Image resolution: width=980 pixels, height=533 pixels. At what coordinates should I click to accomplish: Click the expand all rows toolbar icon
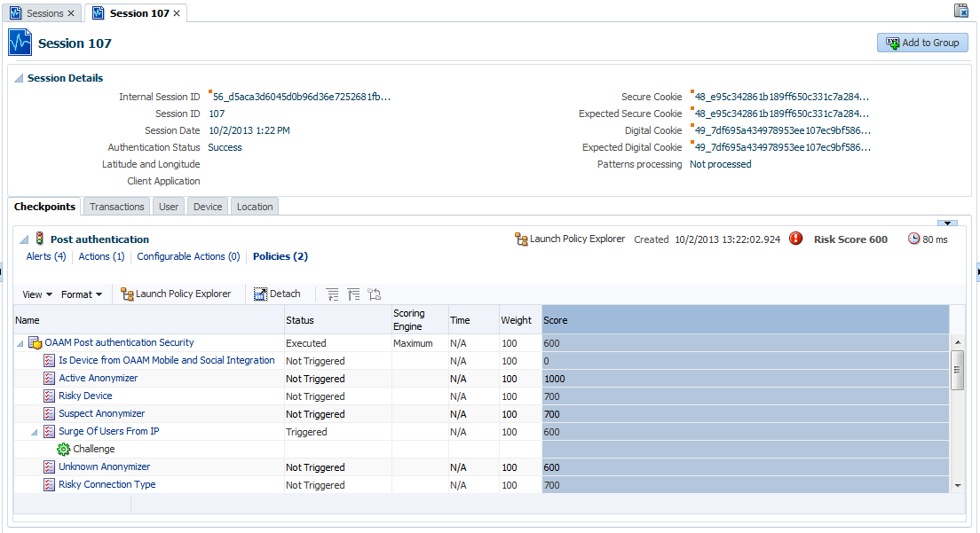pos(333,294)
